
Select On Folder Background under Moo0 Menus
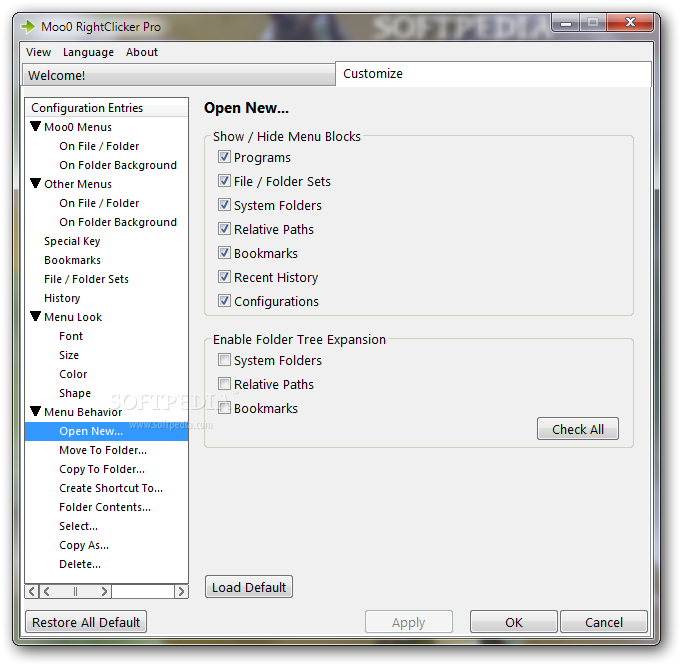[118, 165]
